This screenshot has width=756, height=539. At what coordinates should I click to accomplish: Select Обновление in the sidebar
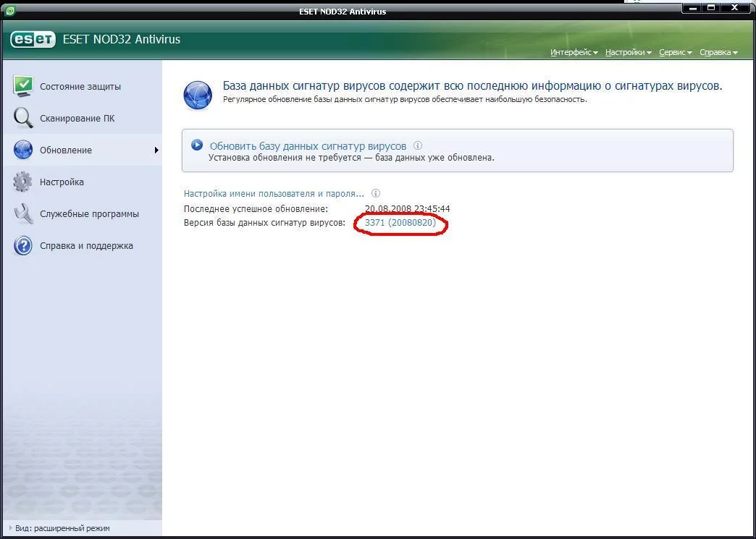[x=82, y=150]
